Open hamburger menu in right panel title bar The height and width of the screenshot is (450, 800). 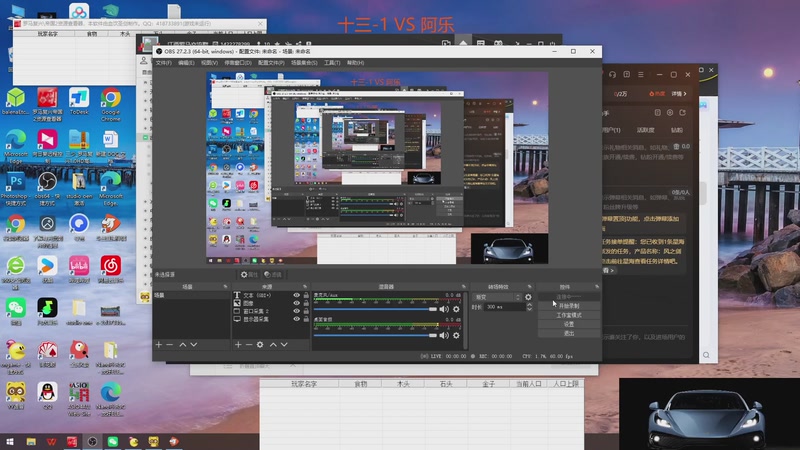click(641, 74)
